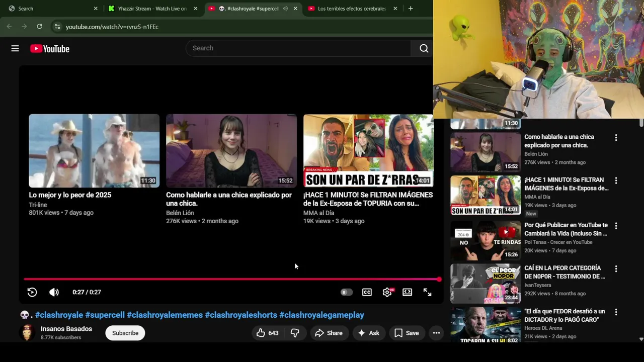Viewport: 644px width, 362px height.
Task: Open sidebar Por Qué Publicar en YouTube thumbnail
Action: [x=486, y=241]
